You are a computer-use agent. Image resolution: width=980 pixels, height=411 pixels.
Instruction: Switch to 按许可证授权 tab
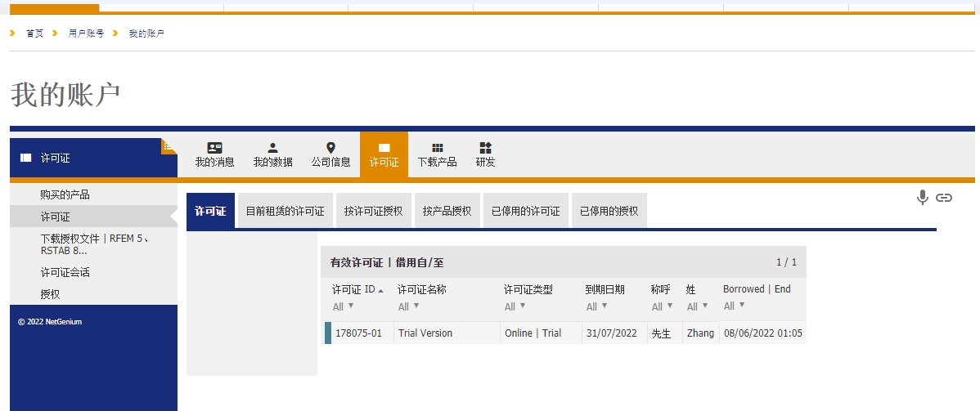(373, 211)
